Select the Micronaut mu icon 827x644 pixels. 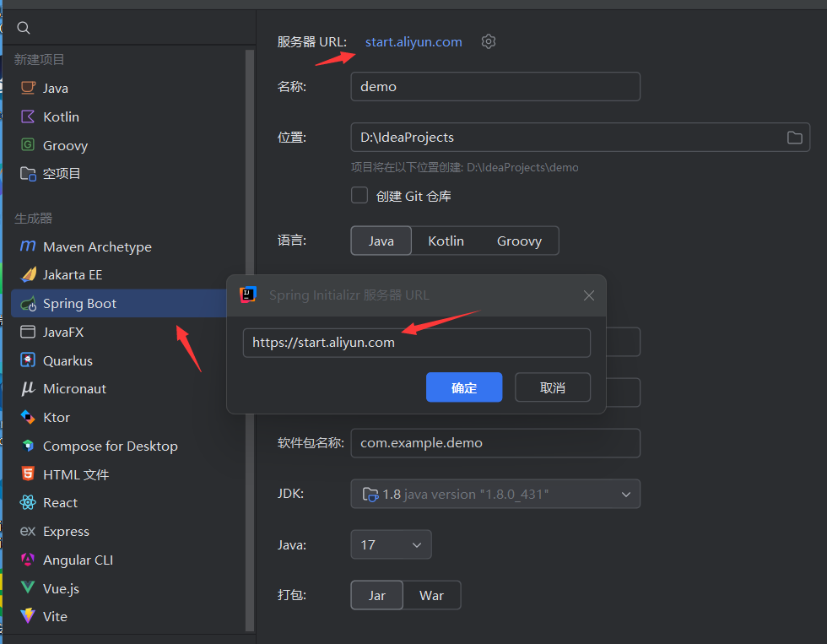(x=28, y=389)
